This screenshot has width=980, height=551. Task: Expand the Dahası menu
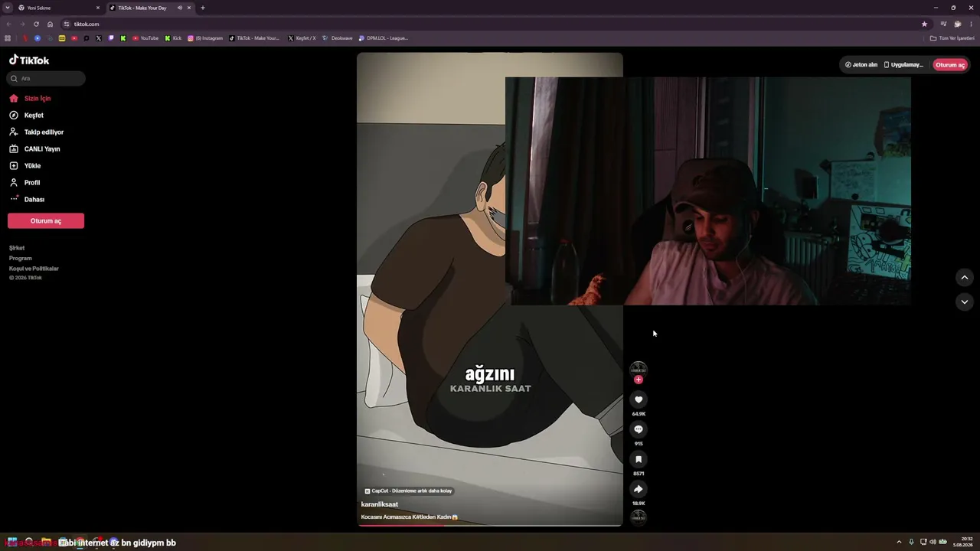pos(27,200)
